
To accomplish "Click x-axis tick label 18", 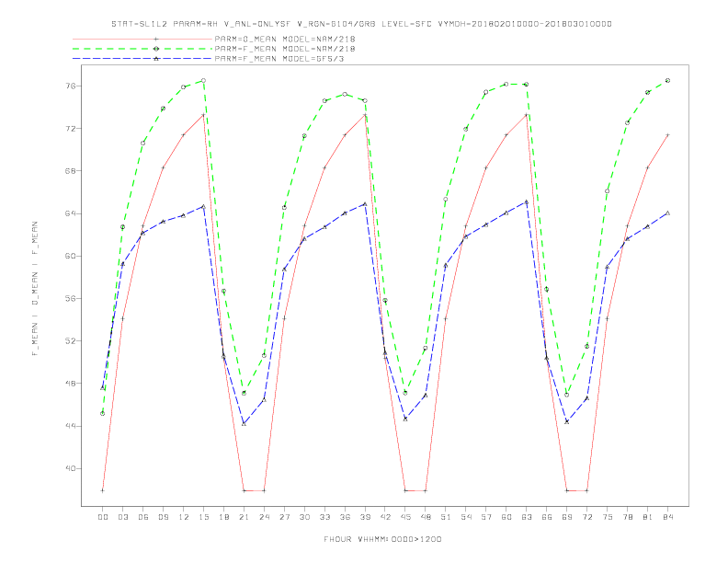I will click(x=223, y=517).
